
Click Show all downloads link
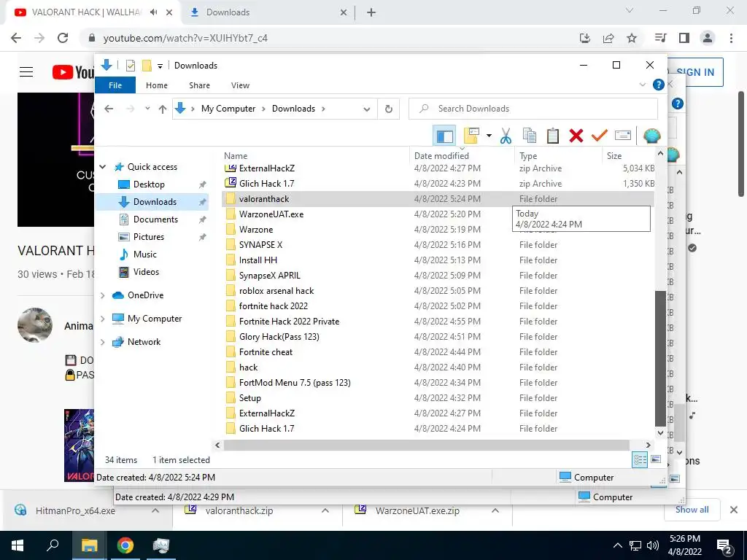click(692, 510)
